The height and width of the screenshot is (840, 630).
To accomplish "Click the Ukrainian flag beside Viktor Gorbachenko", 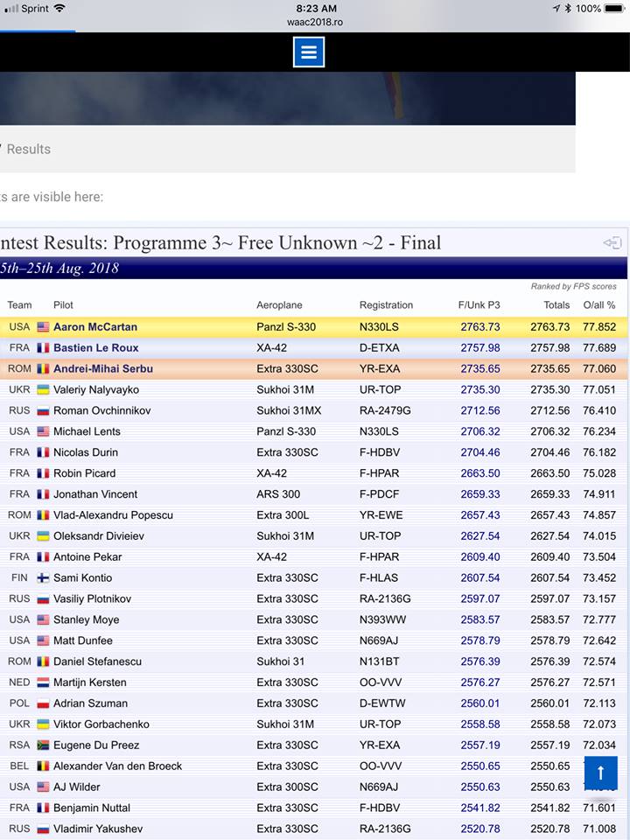I will click(x=43, y=724).
